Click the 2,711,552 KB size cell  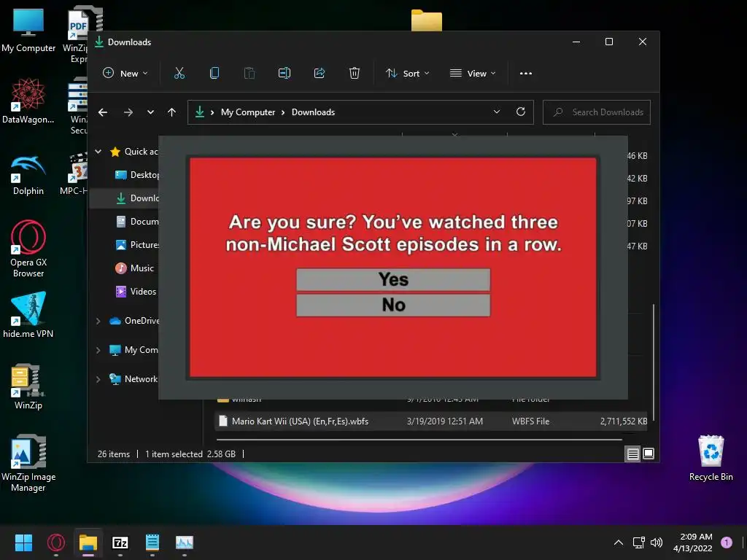point(623,421)
